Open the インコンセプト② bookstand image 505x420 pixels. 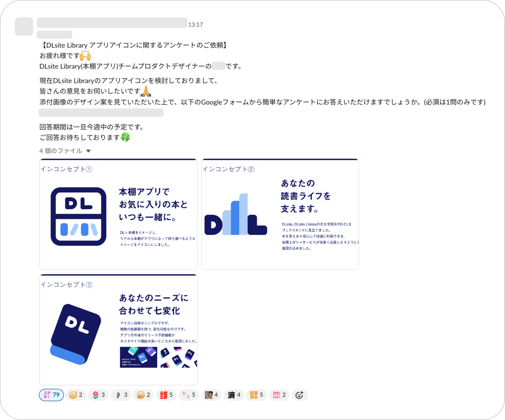pyautogui.click(x=280, y=214)
